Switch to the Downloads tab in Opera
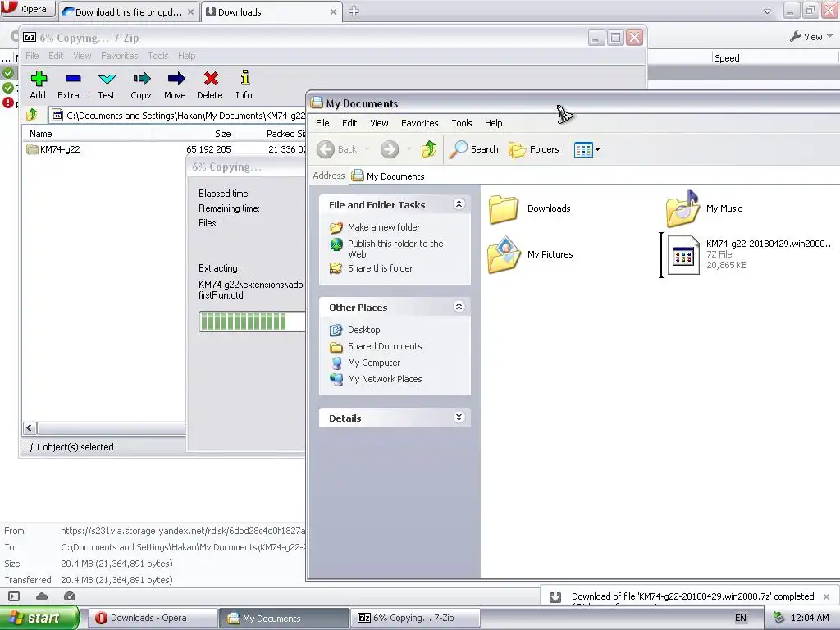 tap(271, 11)
